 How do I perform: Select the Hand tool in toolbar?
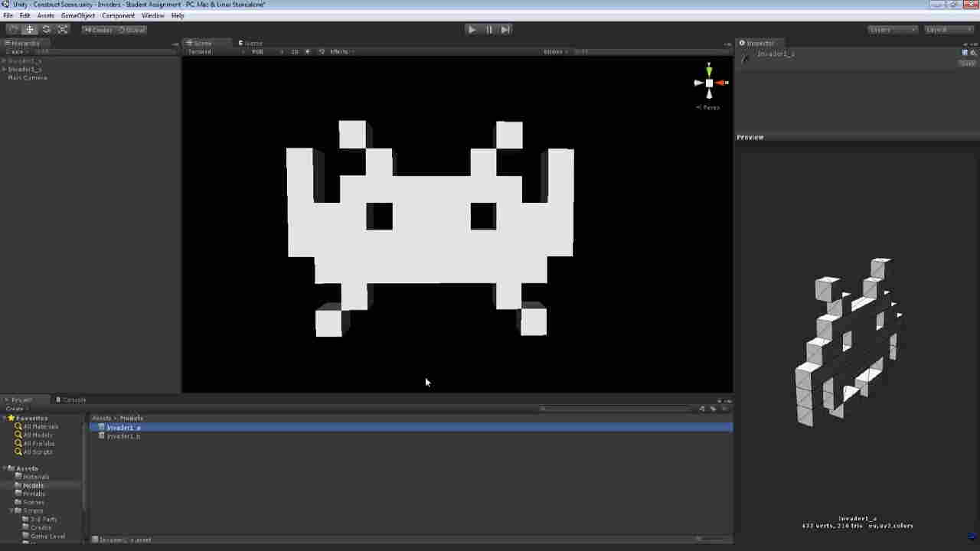tap(13, 29)
